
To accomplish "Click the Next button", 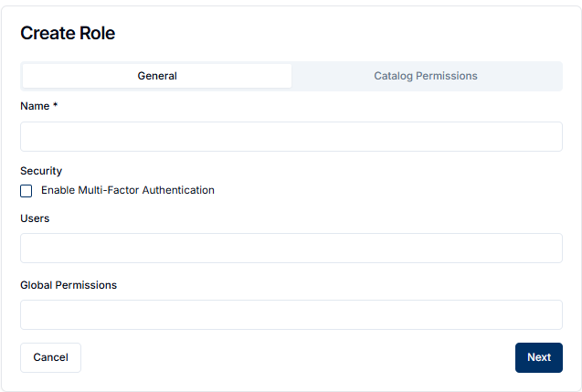I will click(538, 357).
